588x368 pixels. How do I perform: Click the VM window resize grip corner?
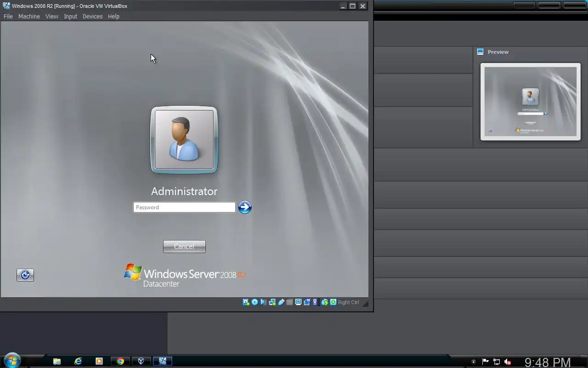coord(366,304)
